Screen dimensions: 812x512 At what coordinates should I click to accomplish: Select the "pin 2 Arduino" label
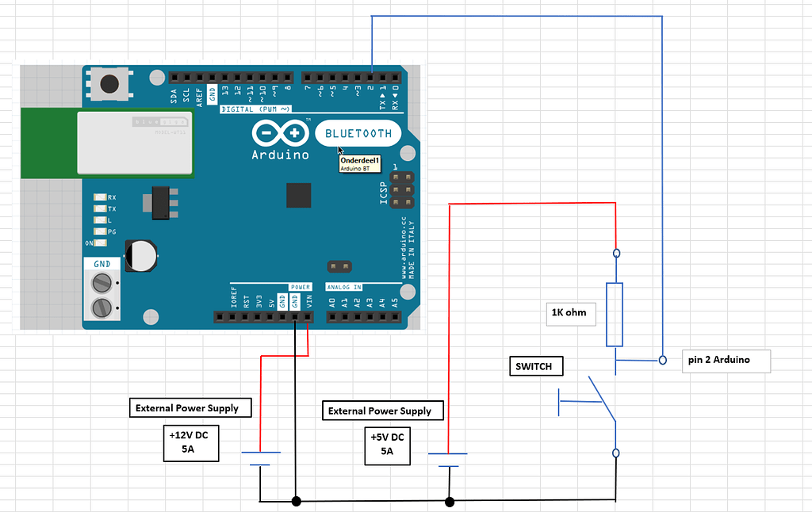pos(725,361)
